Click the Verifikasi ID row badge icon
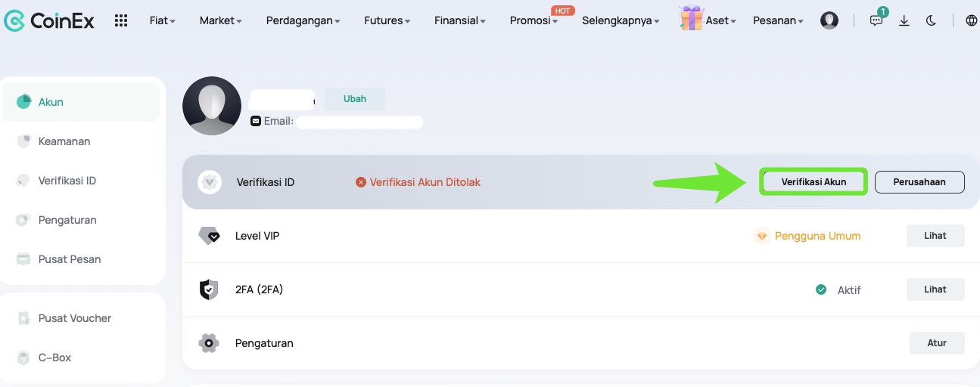The width and height of the screenshot is (980, 387). tap(210, 182)
